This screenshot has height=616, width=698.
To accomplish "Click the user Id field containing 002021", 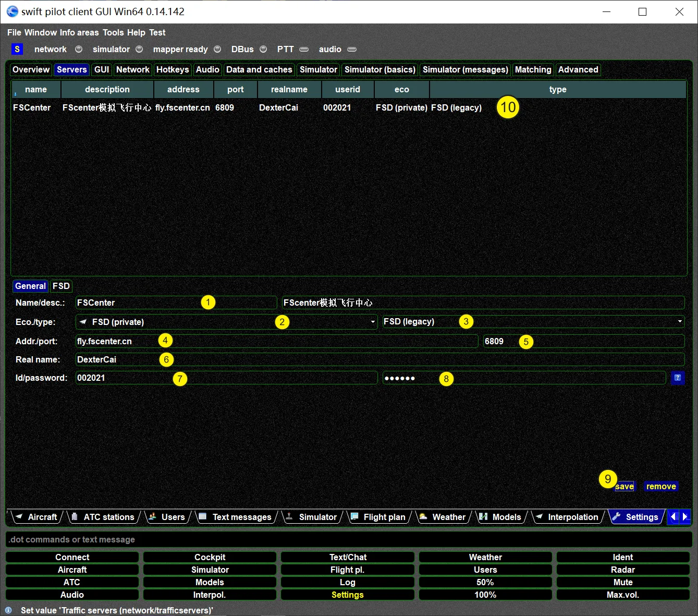I will (x=227, y=378).
